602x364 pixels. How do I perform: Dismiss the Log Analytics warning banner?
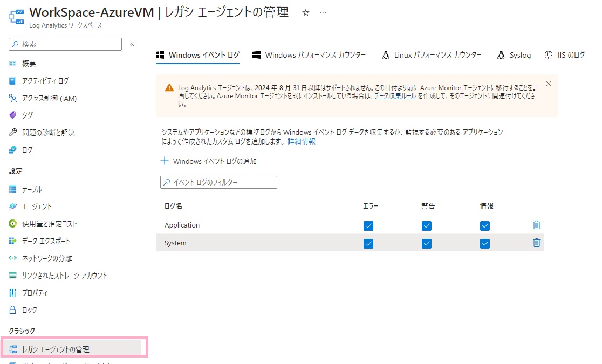549,84
